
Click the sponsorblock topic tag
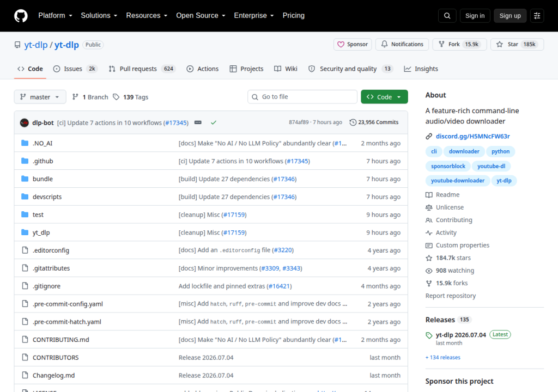pyautogui.click(x=448, y=166)
